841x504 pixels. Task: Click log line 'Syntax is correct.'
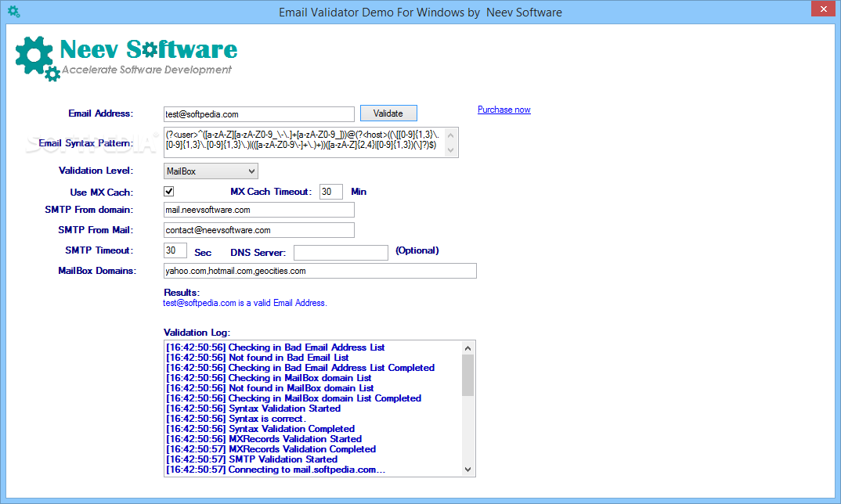[x=236, y=419]
